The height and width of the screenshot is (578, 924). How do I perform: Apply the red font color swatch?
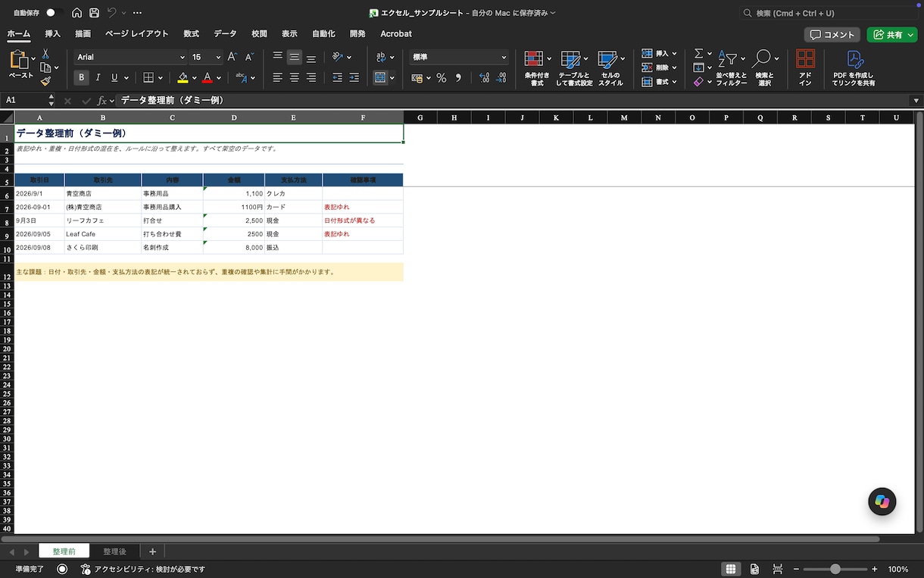click(208, 77)
